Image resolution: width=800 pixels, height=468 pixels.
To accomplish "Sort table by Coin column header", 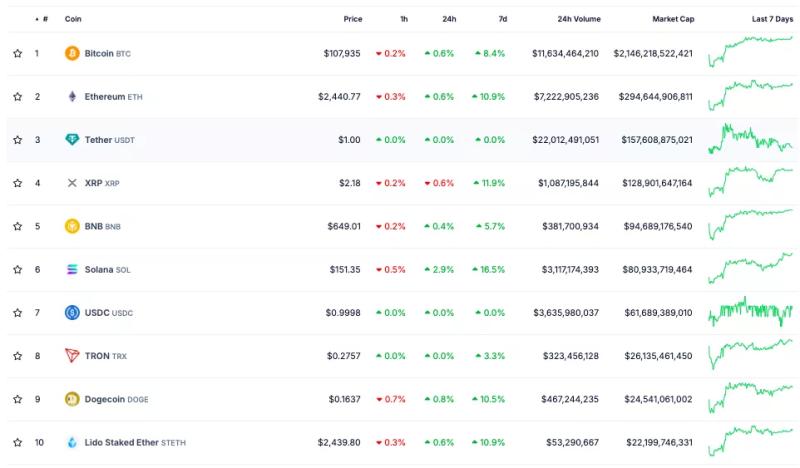I will coord(73,19).
